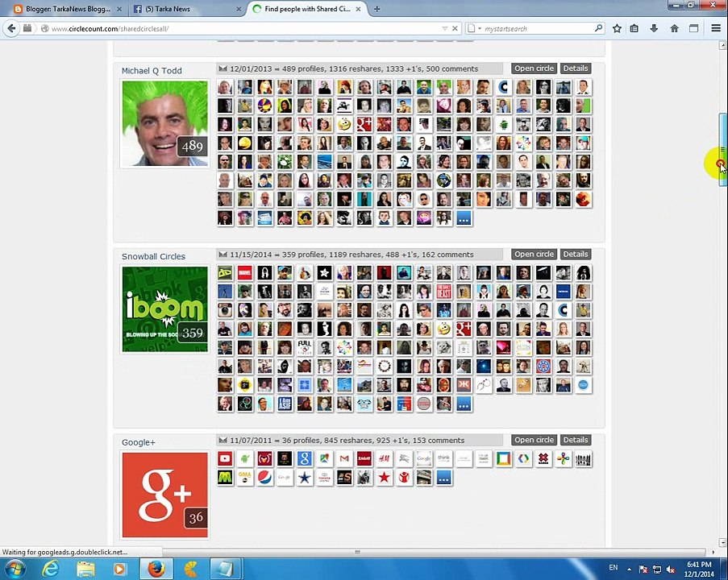Launch Internet Explorer from taskbar
This screenshot has height=580, width=728.
click(50, 569)
